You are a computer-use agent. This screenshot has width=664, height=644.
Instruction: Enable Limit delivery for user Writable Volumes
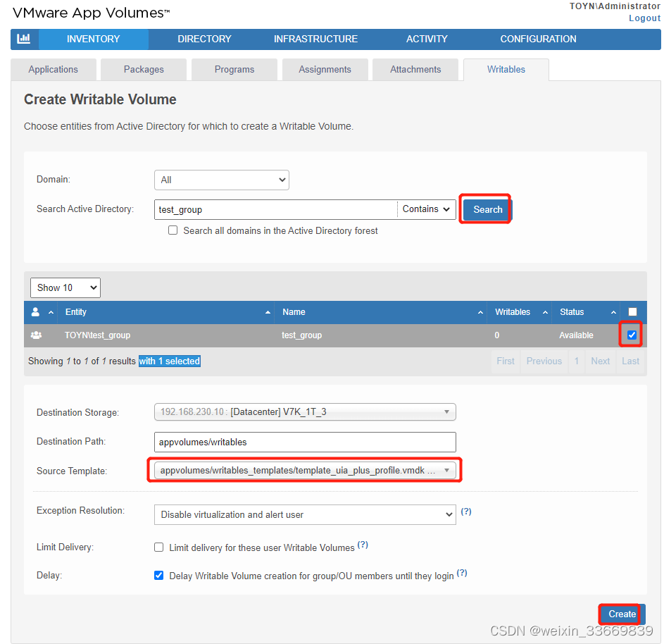click(x=159, y=547)
